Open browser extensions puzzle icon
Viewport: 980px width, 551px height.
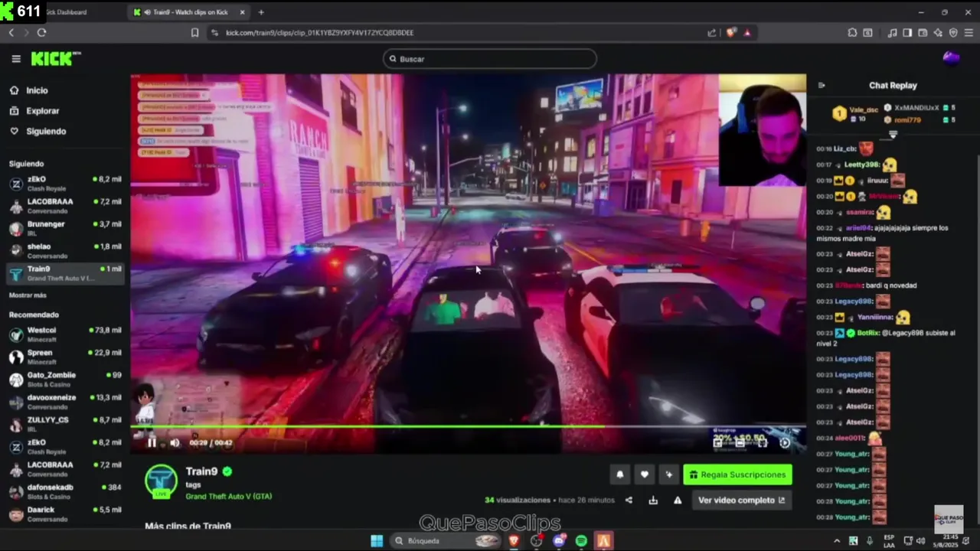coord(852,33)
